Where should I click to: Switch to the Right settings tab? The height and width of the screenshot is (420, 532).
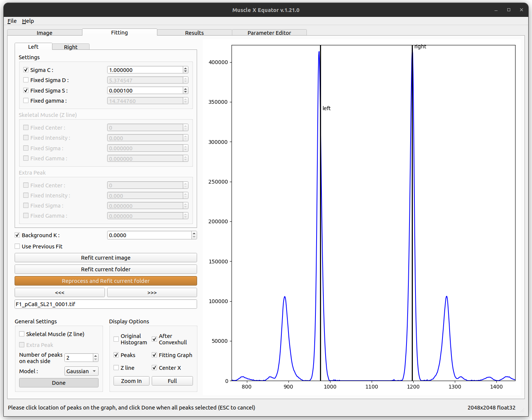click(x=71, y=47)
